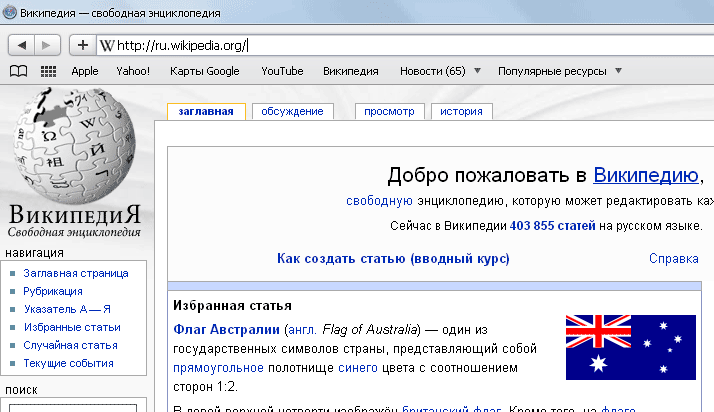Open Текущие события in sidebar
The width and height of the screenshot is (714, 412).
[x=68, y=363]
